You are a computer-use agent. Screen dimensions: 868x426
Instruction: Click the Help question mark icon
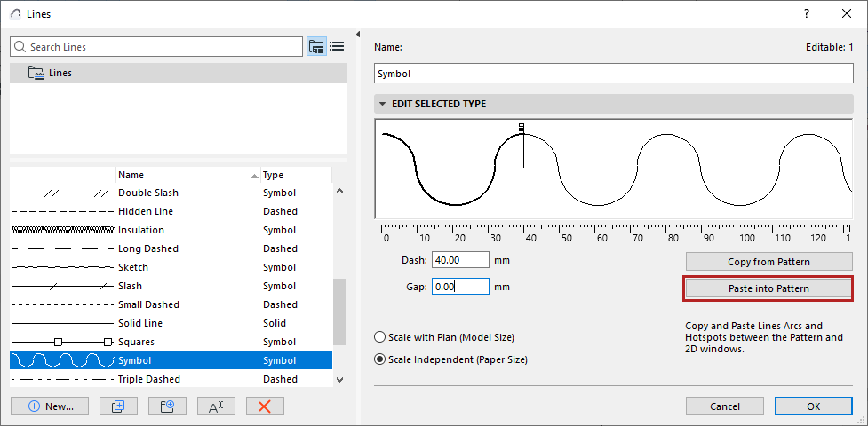(x=807, y=12)
